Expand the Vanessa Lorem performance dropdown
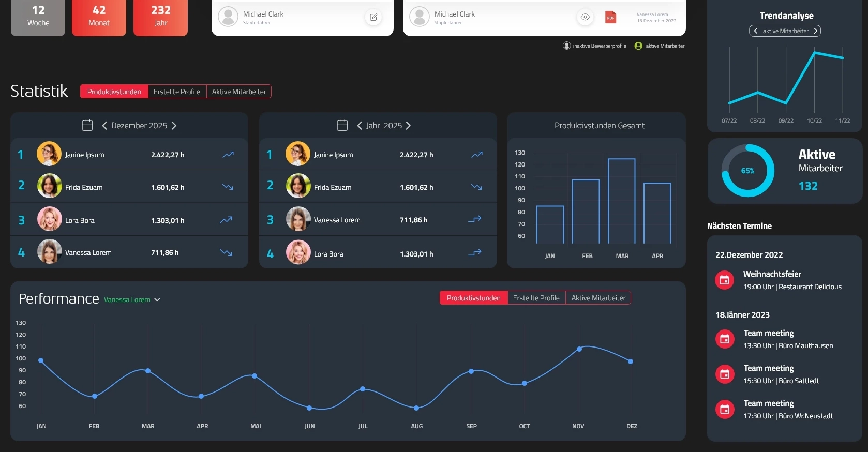The height and width of the screenshot is (452, 868). tap(157, 300)
